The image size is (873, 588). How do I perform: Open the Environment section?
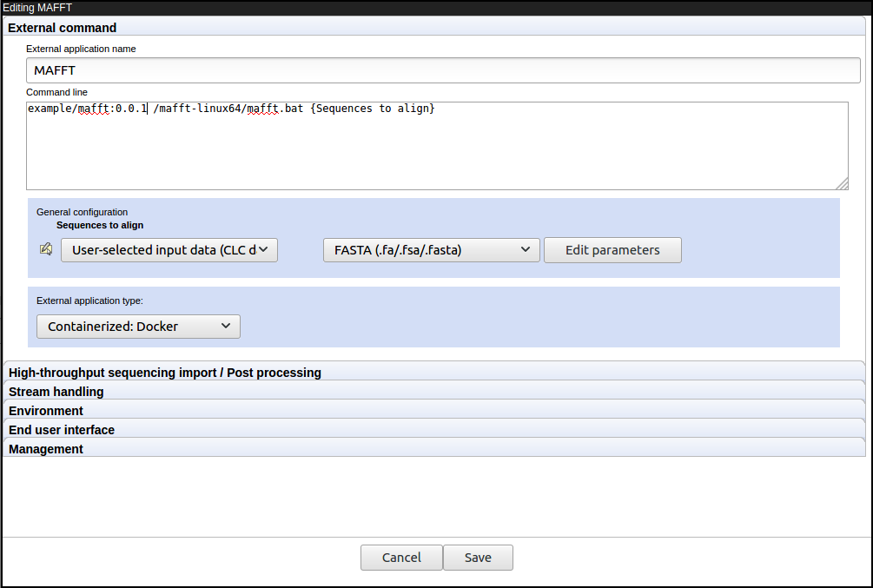[x=45, y=410]
